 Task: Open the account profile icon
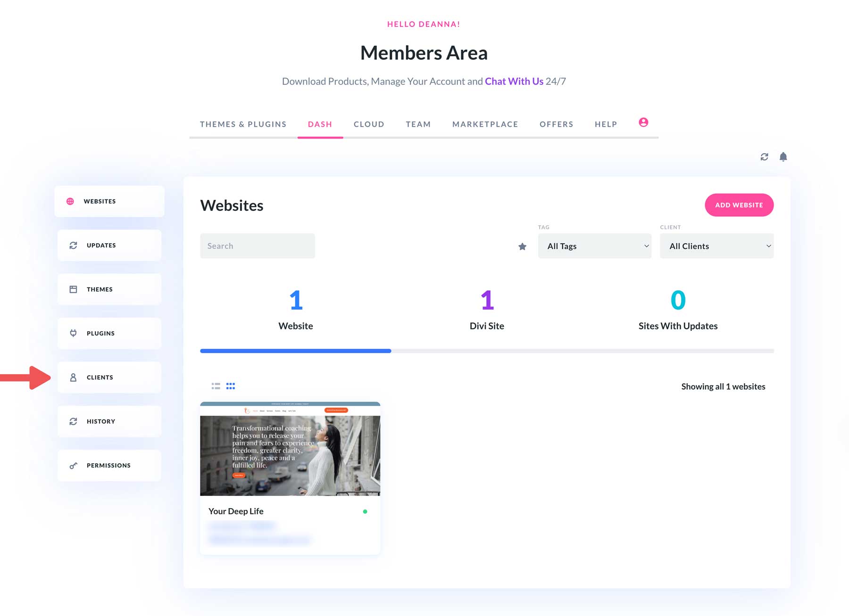point(643,122)
